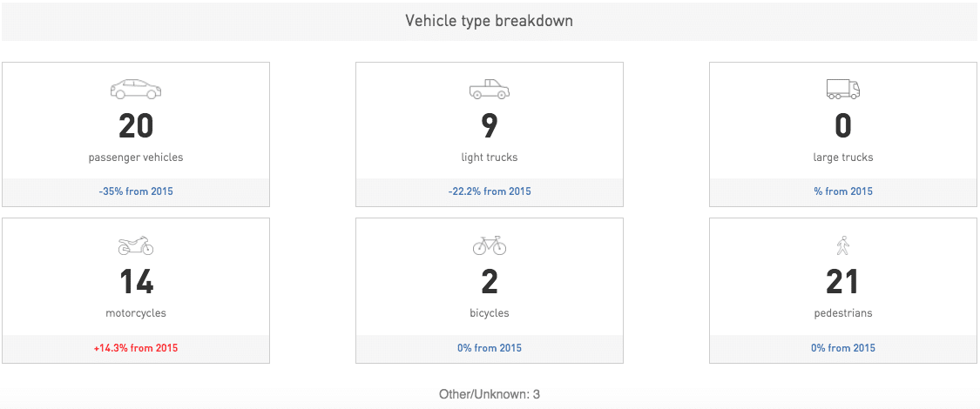Select the passenger vehicles count of 20
This screenshot has height=409, width=980.
[x=136, y=126]
